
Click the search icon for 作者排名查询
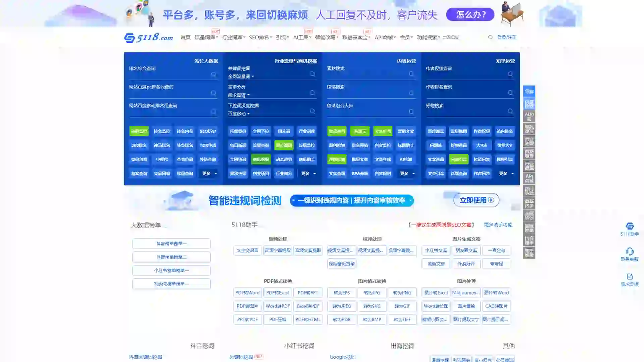510,93
